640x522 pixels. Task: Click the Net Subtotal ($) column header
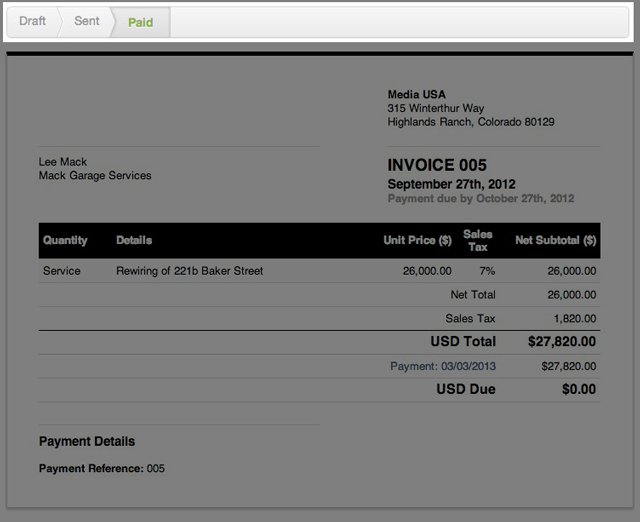pyautogui.click(x=555, y=240)
